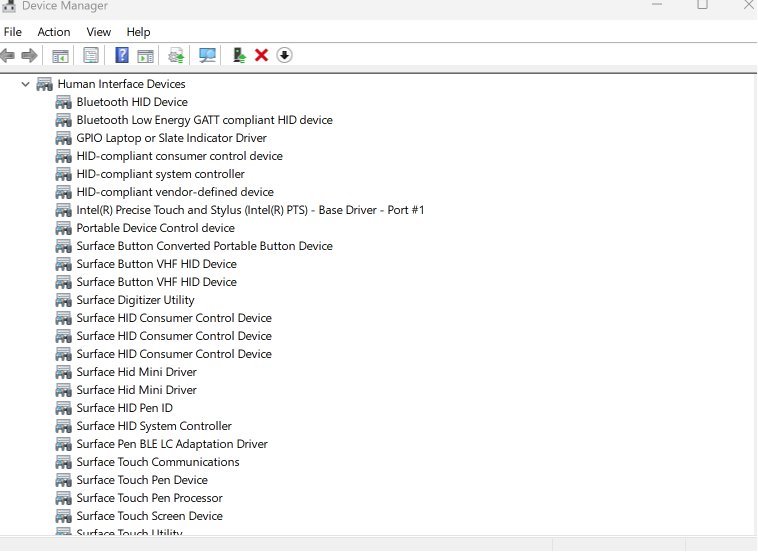This screenshot has height=552, width=758.
Task: Click the circled down-arrow Disable device icon
Action: (284, 55)
